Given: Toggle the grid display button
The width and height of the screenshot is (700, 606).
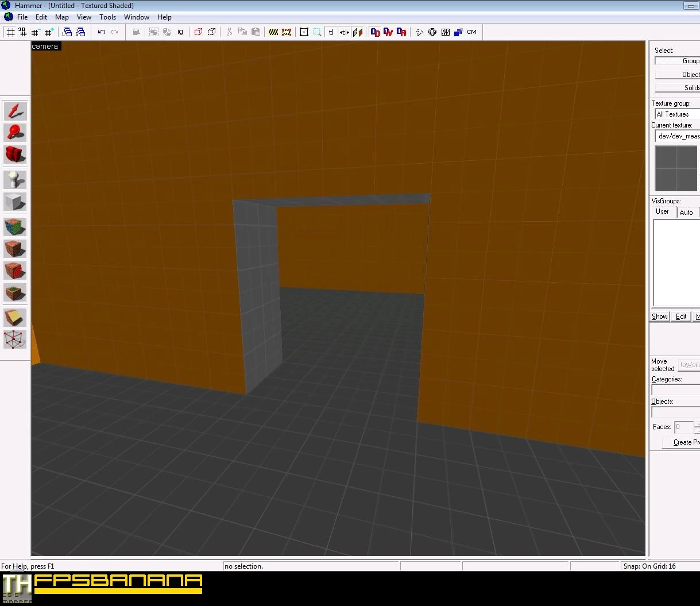Looking at the screenshot, I should pos(10,32).
